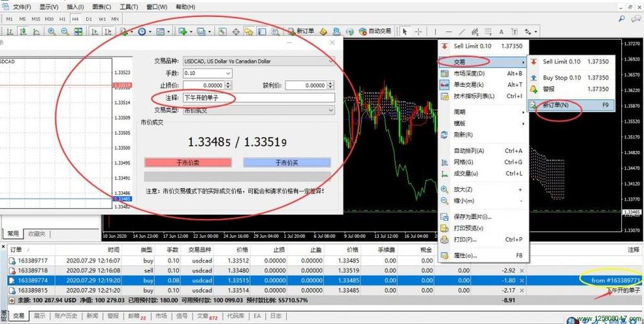The image size is (644, 324).
Task: Click the red 于市价卖 sell button
Action: pyautogui.click(x=188, y=163)
